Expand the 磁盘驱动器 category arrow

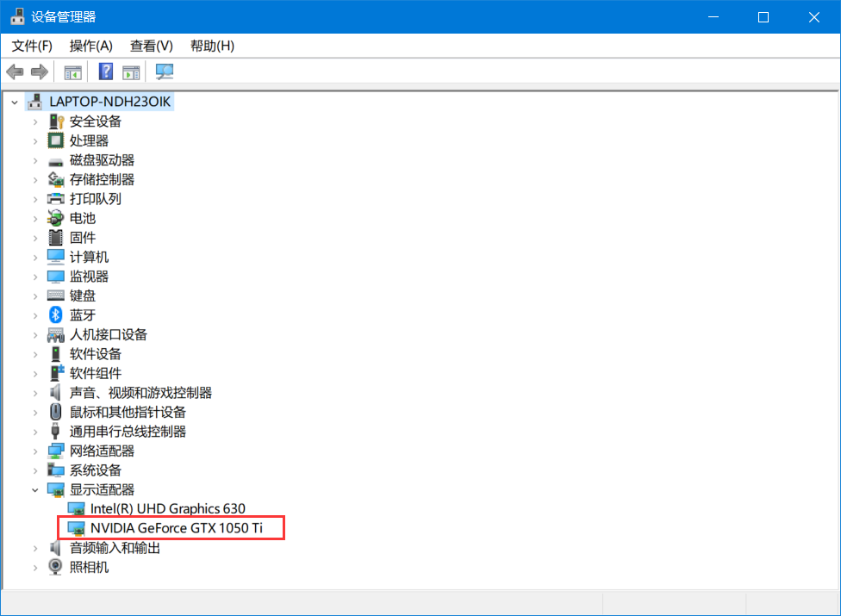tap(35, 160)
